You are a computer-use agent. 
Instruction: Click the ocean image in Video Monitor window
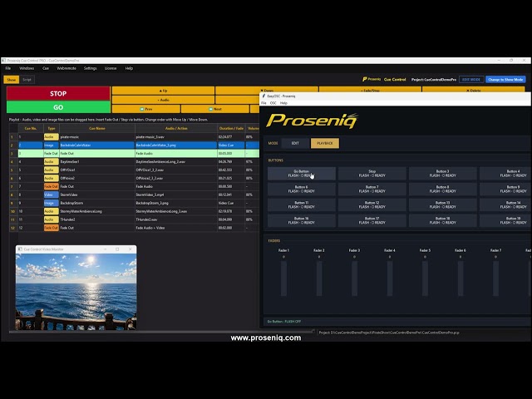point(76,292)
